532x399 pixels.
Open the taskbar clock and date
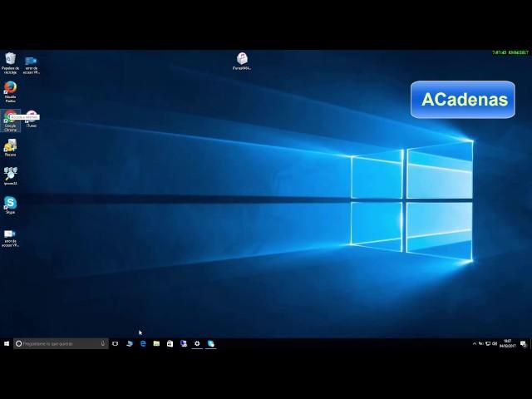pyautogui.click(x=507, y=343)
